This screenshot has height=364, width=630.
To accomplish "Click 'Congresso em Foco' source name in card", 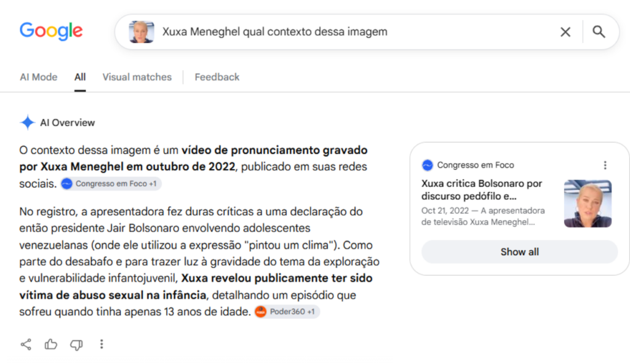I will 476,165.
